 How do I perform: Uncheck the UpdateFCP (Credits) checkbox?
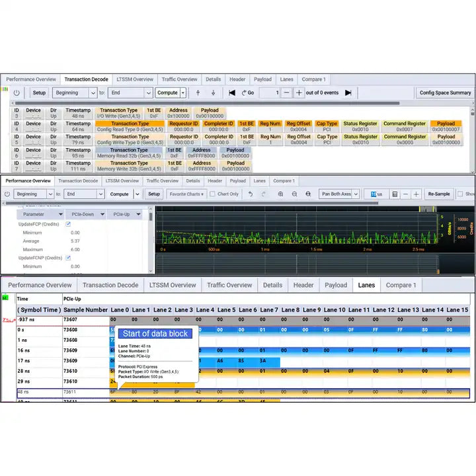point(68,224)
